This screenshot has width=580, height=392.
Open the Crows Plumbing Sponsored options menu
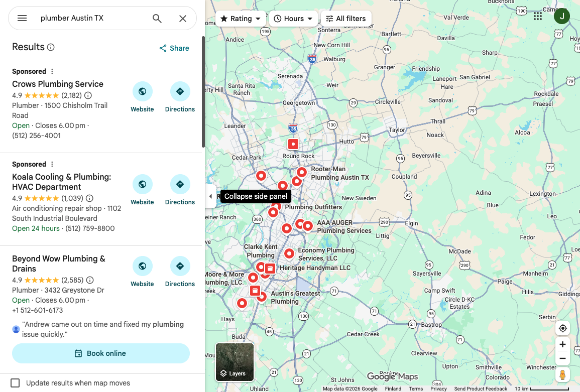tap(52, 71)
